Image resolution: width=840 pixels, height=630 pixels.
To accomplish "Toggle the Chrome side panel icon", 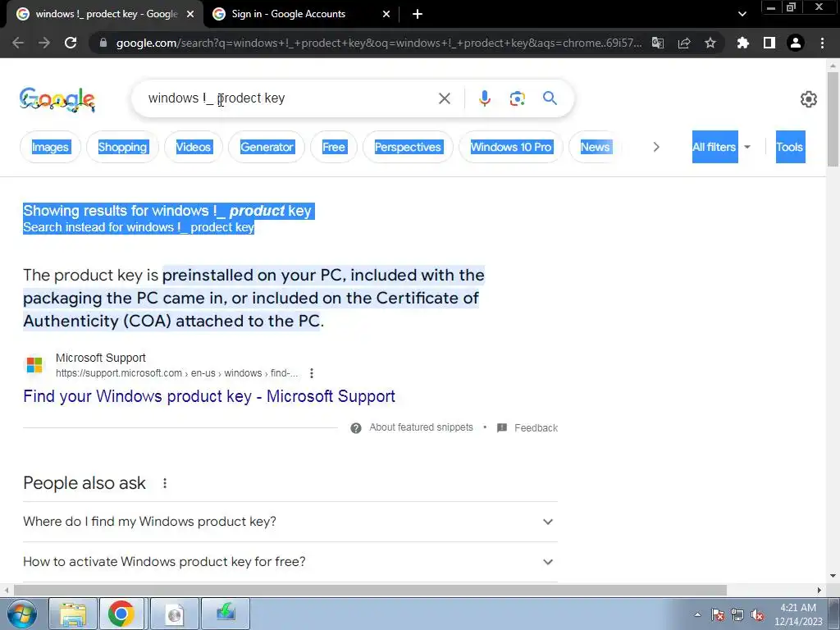I will pyautogui.click(x=769, y=43).
